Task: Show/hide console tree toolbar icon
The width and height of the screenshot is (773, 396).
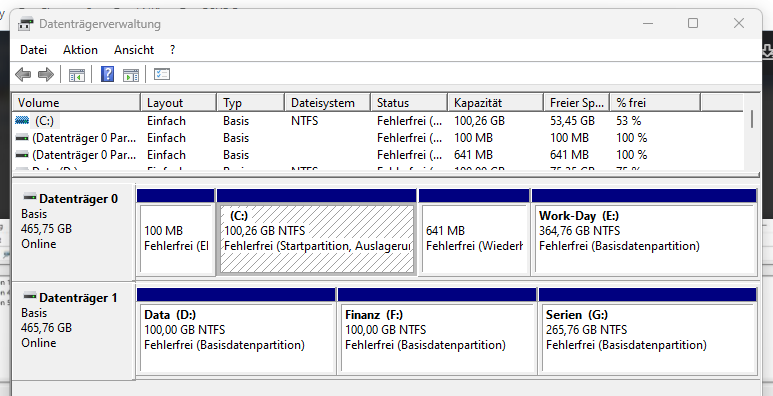Action: [76, 75]
